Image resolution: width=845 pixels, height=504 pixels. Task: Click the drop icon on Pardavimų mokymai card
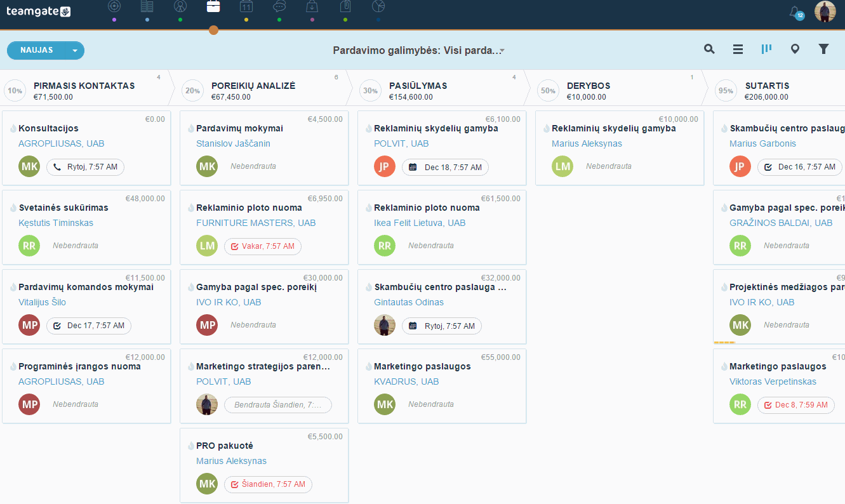(190, 128)
